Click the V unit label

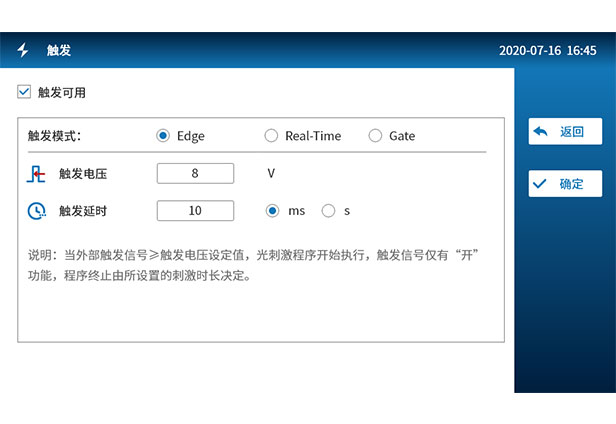270,174
